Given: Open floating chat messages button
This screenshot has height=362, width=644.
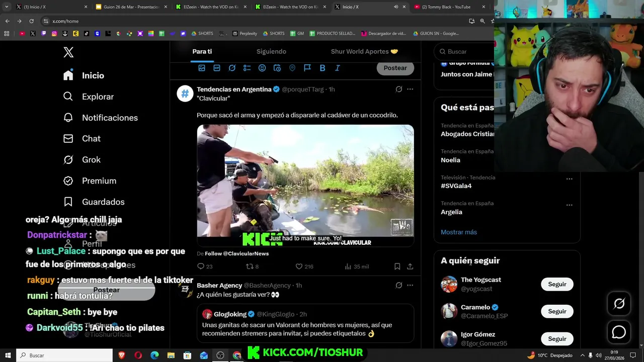Looking at the screenshot, I should [x=619, y=332].
